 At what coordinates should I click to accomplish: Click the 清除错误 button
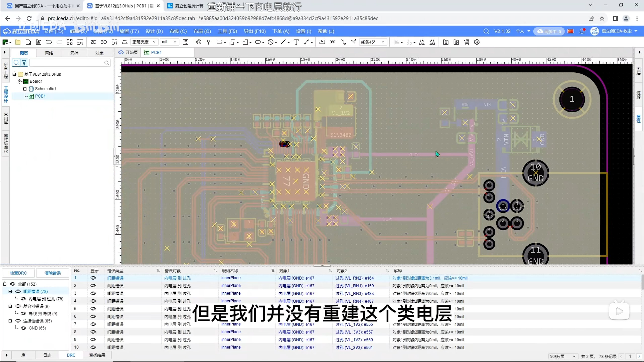[52, 273]
